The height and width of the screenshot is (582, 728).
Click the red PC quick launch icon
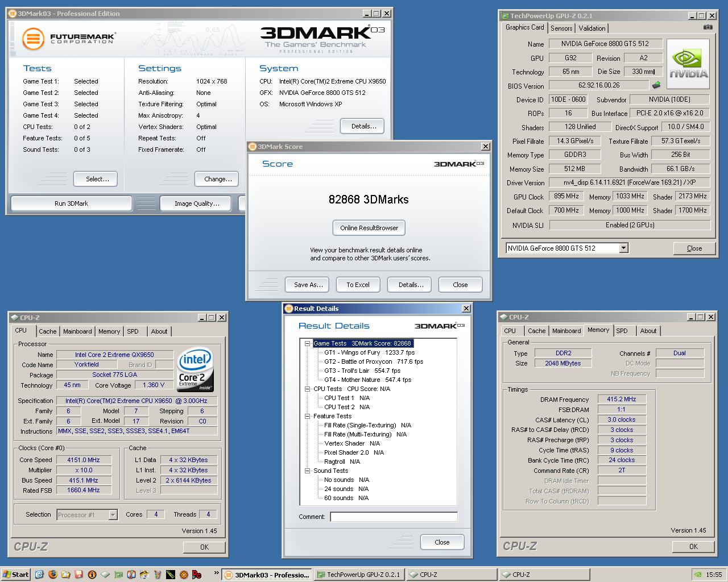197,574
